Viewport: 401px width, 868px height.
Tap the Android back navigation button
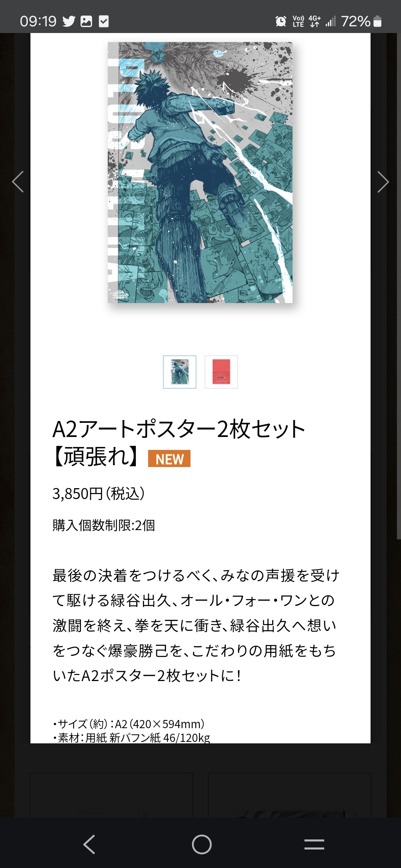point(89,845)
